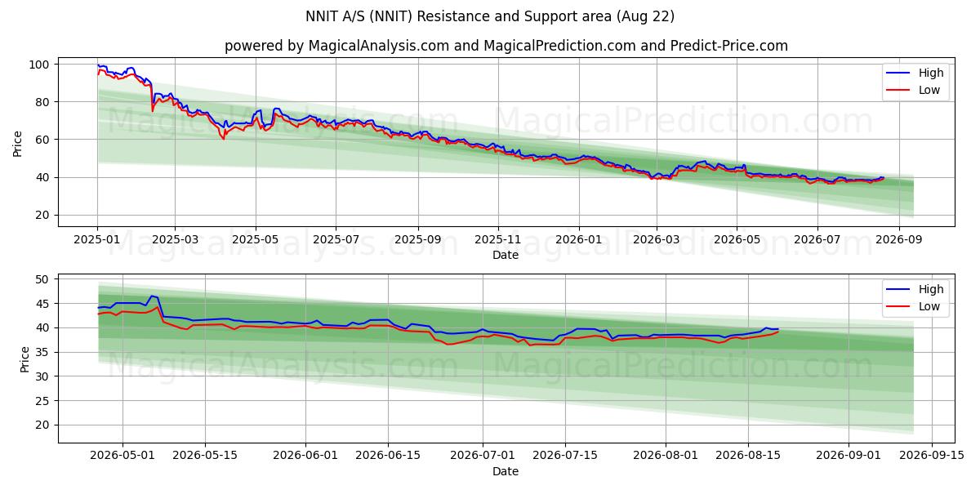980x490 pixels.
Task: Click the '2025-03' tick label on the top chart
Action: [175, 240]
